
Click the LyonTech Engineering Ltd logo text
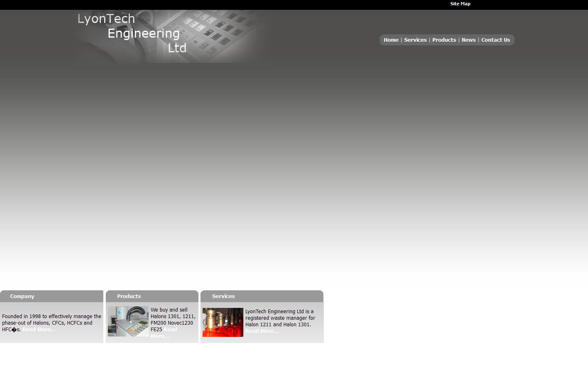click(x=132, y=33)
